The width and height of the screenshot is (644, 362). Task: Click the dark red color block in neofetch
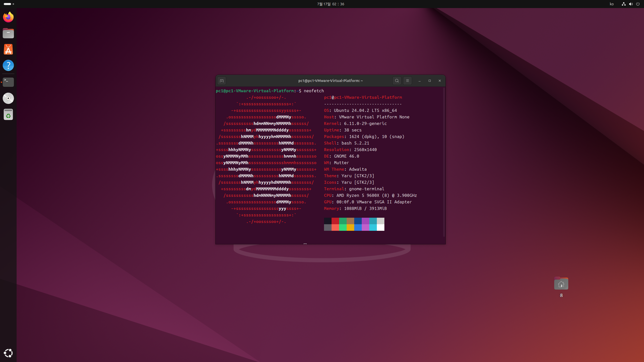click(335, 221)
